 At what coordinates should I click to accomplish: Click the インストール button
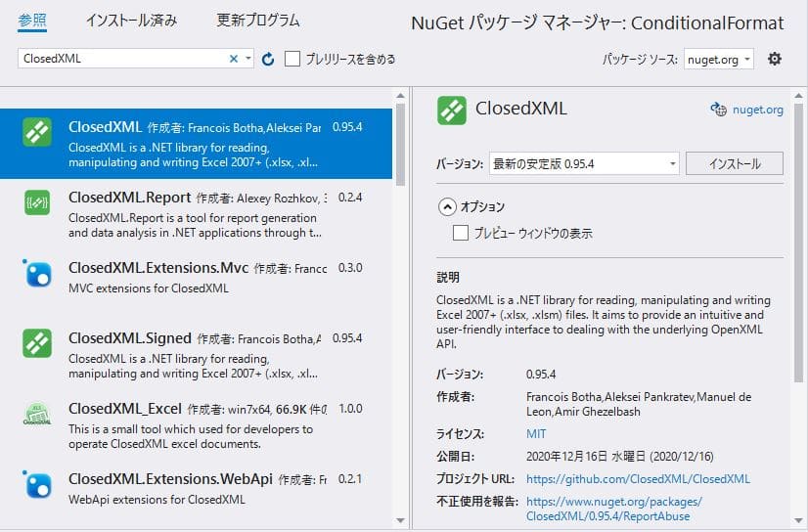(x=735, y=163)
